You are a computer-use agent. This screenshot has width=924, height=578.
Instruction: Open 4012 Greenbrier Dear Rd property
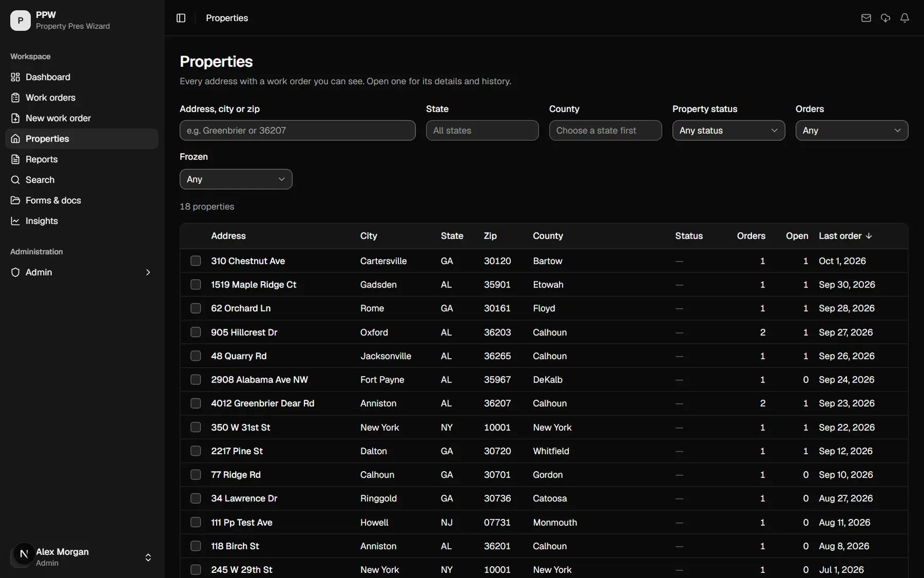tap(262, 403)
